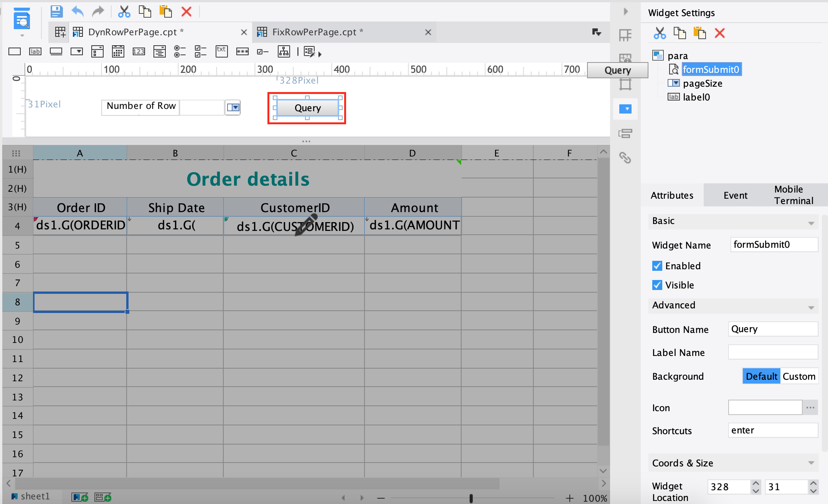Collapse the Basic section

tap(811, 223)
